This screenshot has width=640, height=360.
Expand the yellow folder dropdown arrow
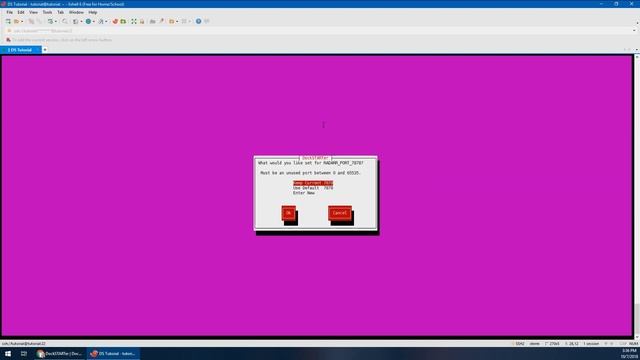(177, 22)
